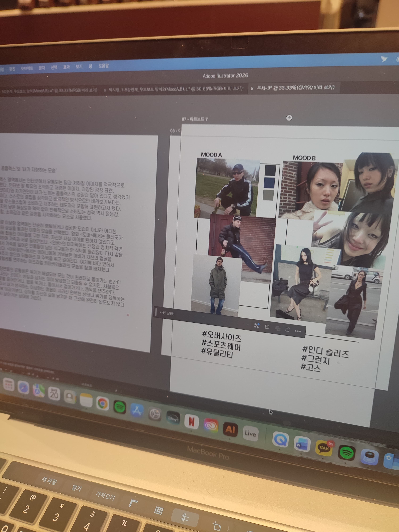Select the '07 - 아트보드 7' artboard label
The width and height of the screenshot is (399, 532).
point(195,119)
